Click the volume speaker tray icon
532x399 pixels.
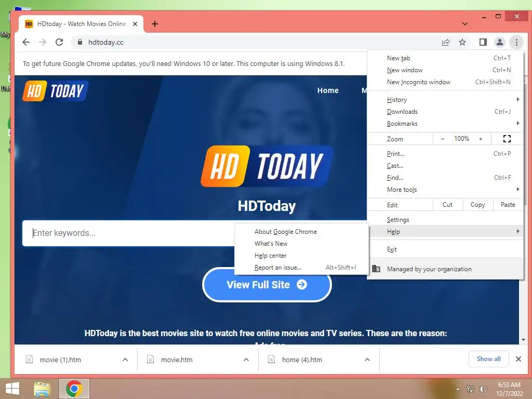coord(483,389)
